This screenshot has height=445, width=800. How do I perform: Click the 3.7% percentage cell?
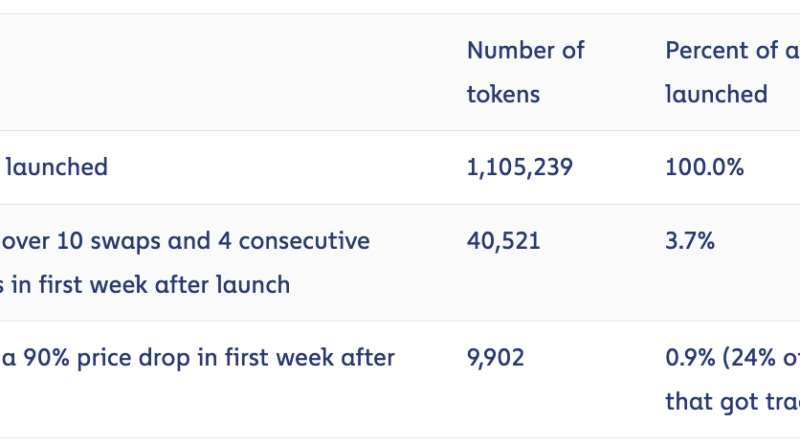coord(690,241)
